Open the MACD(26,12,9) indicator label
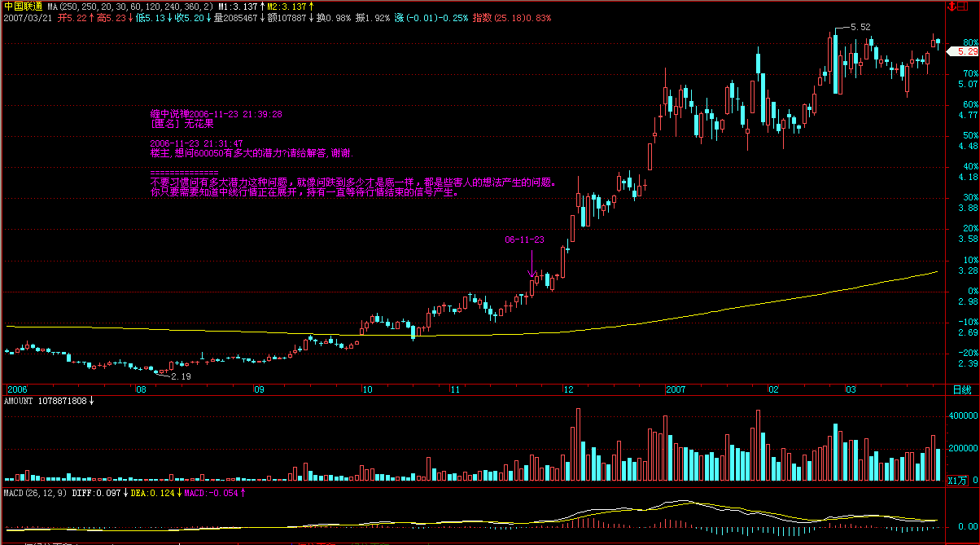 click(x=34, y=494)
